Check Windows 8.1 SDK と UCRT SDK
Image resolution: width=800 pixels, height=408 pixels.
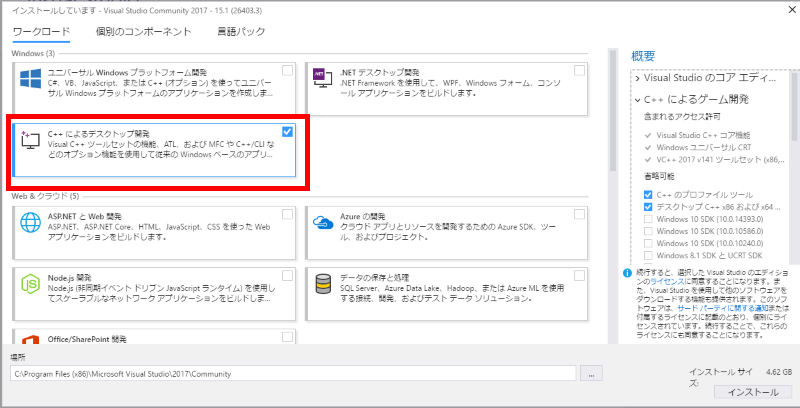coord(648,255)
